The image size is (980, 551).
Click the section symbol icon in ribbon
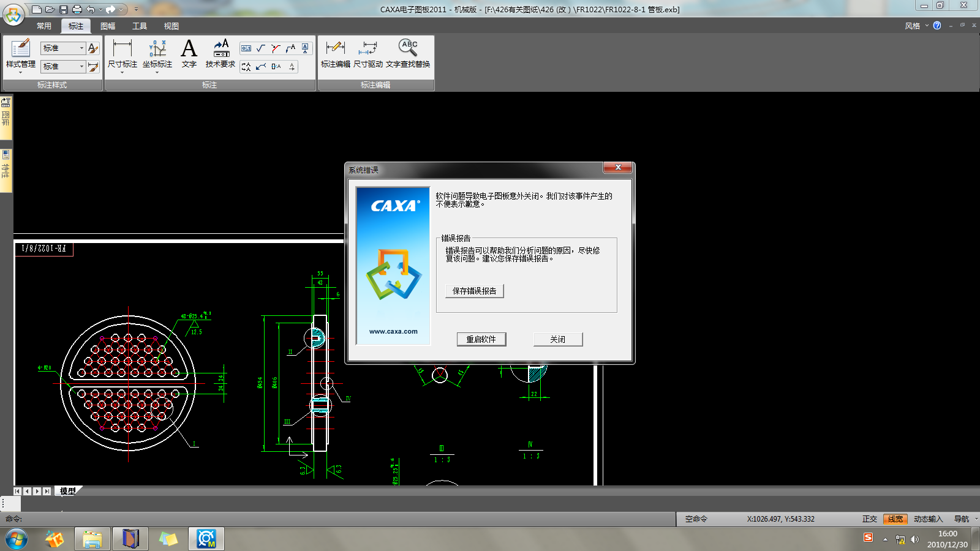(x=246, y=67)
